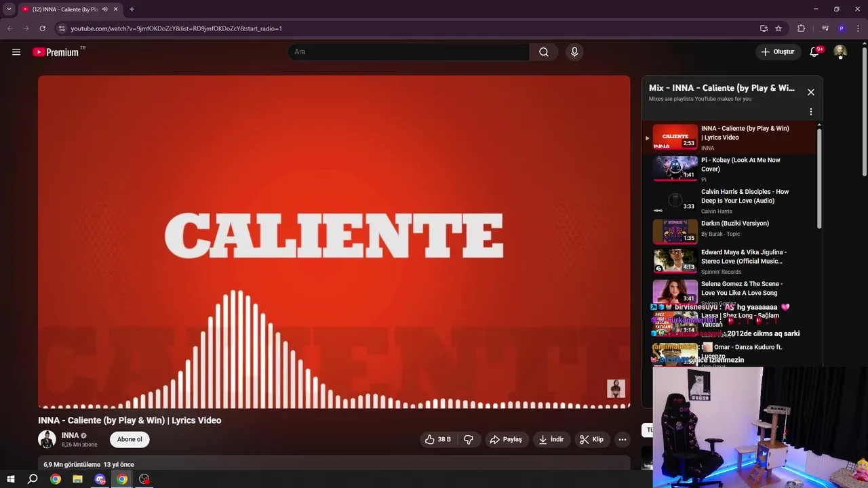Create a clip with the Klip button
Viewport: 868px width, 488px height.
592,439
